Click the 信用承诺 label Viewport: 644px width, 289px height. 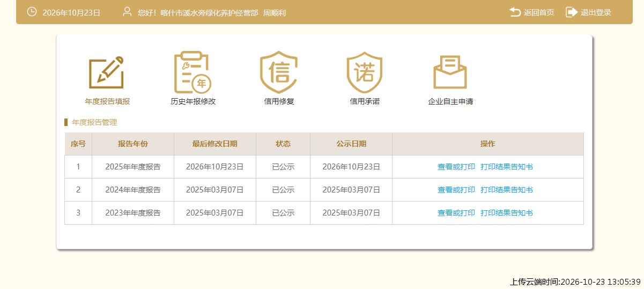(x=365, y=101)
